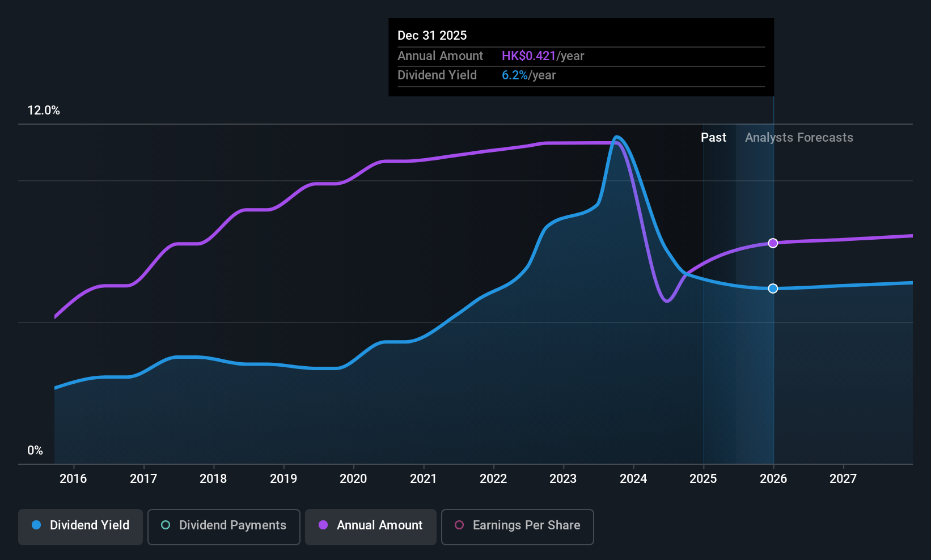Click the teal Dividend Payments circle icon
The width and height of the screenshot is (931, 560).
[166, 525]
